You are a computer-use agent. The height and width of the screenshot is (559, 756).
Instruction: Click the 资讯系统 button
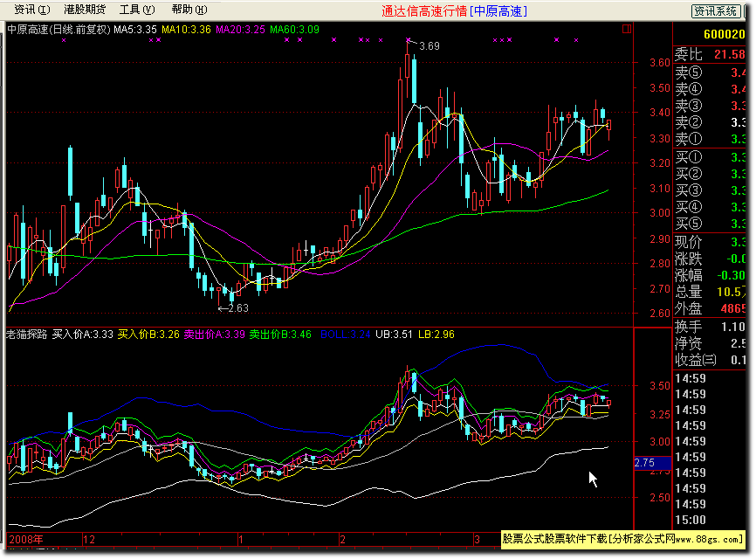716,11
